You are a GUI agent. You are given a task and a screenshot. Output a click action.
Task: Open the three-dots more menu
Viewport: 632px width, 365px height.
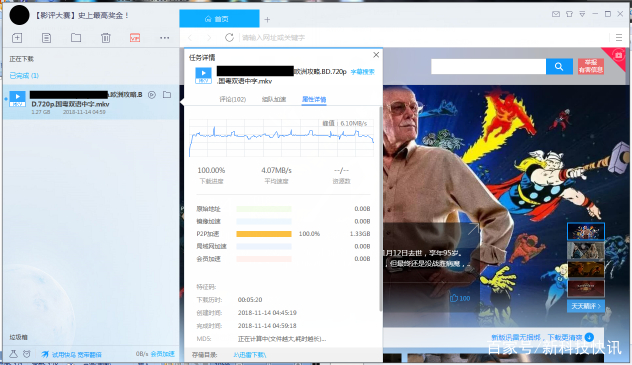[x=164, y=38]
